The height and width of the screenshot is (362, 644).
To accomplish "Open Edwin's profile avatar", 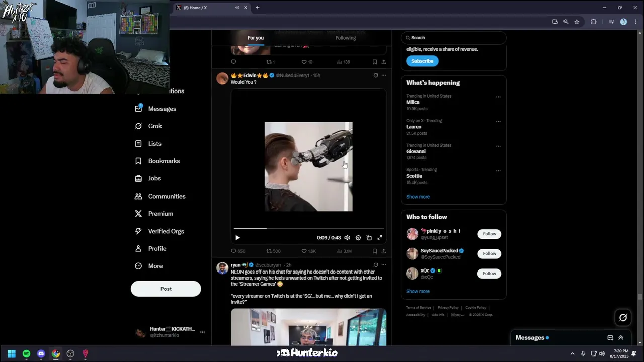I will point(222,78).
